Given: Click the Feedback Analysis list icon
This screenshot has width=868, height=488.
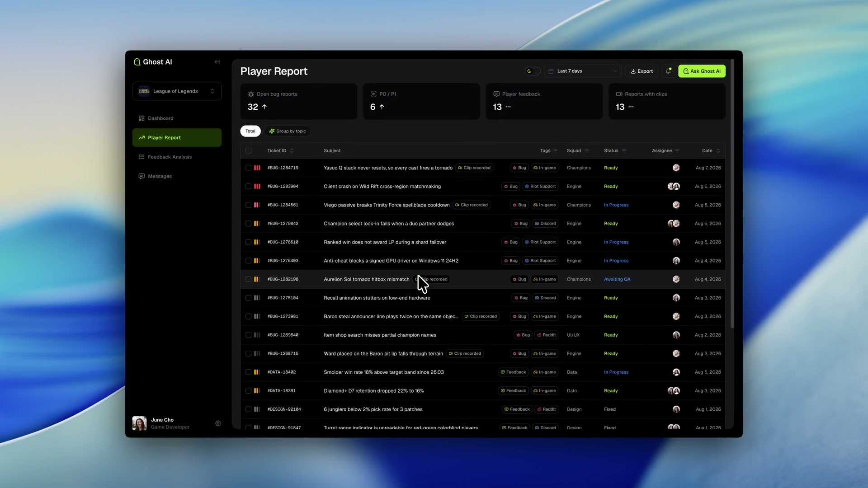Looking at the screenshot, I should [x=142, y=157].
